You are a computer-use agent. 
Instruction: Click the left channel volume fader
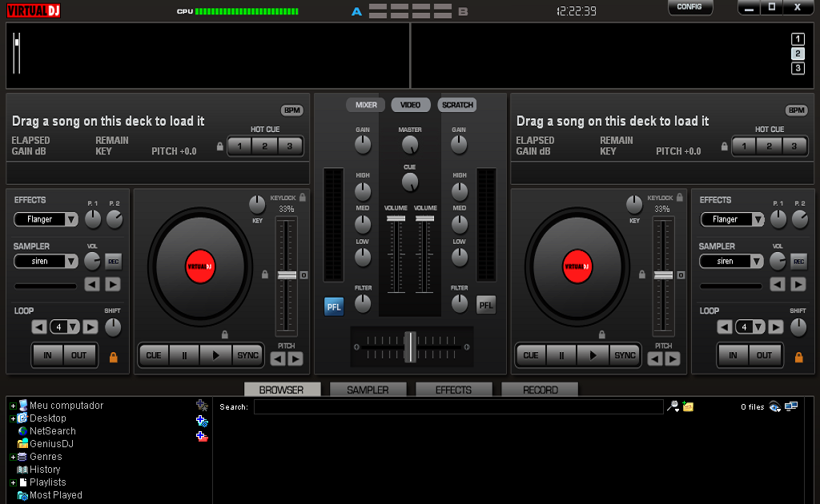coord(396,218)
